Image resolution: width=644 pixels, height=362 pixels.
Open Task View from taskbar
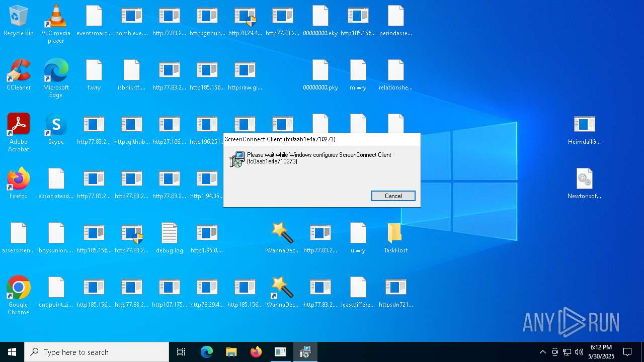(181, 352)
